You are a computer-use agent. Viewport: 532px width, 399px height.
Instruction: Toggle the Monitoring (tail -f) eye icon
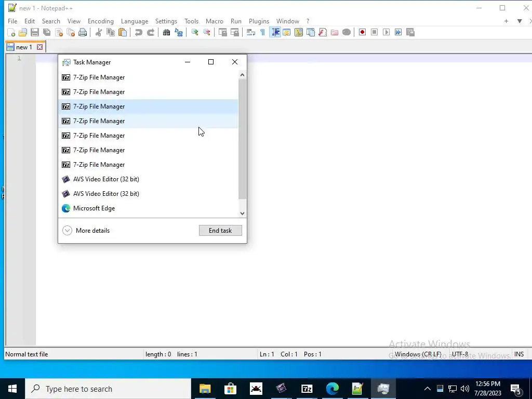point(347,32)
